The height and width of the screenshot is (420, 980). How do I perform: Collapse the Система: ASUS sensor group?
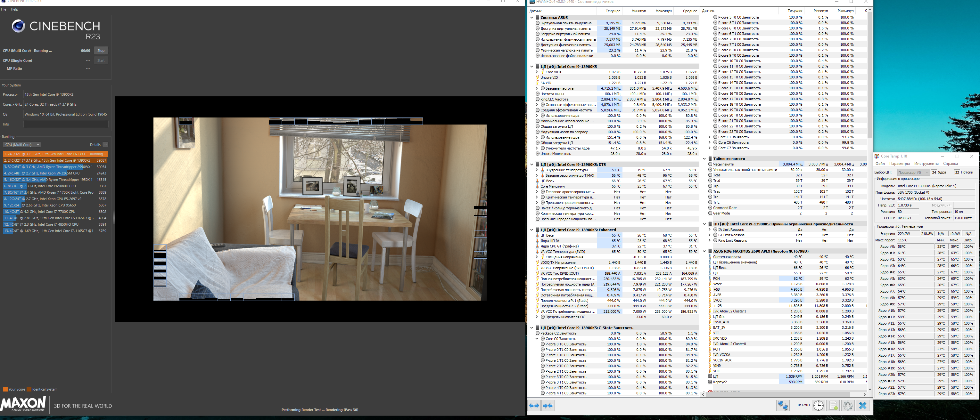(x=531, y=18)
